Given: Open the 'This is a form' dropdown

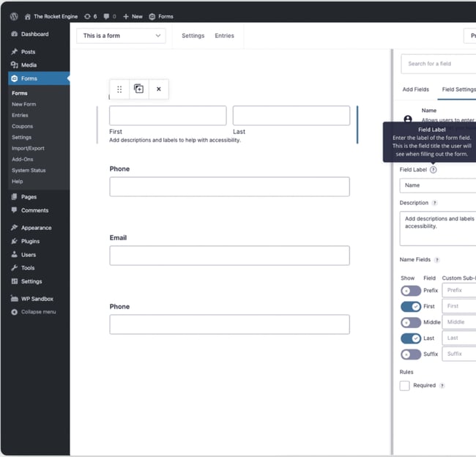Looking at the screenshot, I should point(121,35).
